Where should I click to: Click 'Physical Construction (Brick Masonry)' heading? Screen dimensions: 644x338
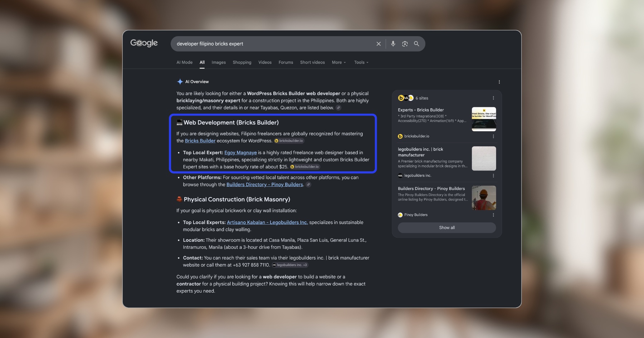(x=237, y=199)
